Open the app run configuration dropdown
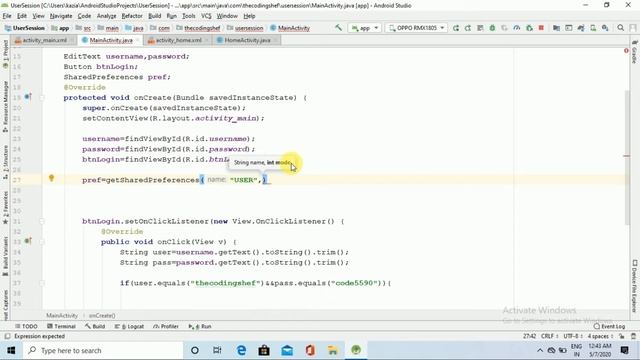This screenshot has height=360, width=640. click(364, 28)
